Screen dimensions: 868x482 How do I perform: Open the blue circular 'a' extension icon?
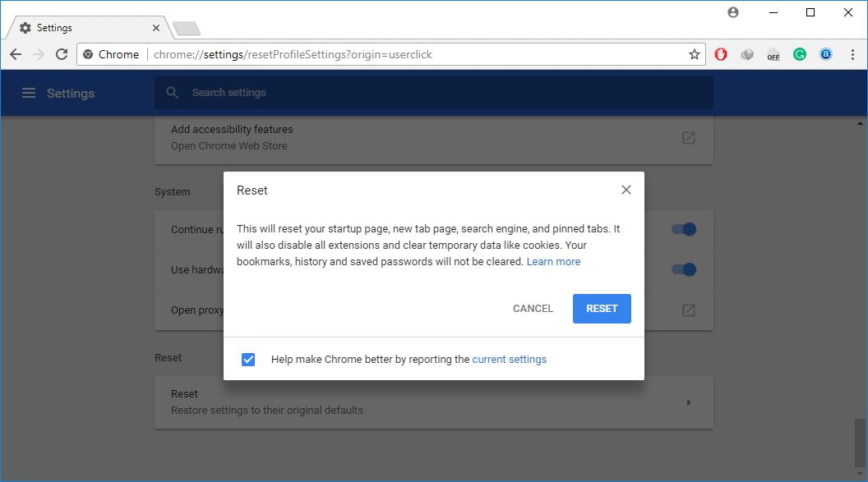825,54
